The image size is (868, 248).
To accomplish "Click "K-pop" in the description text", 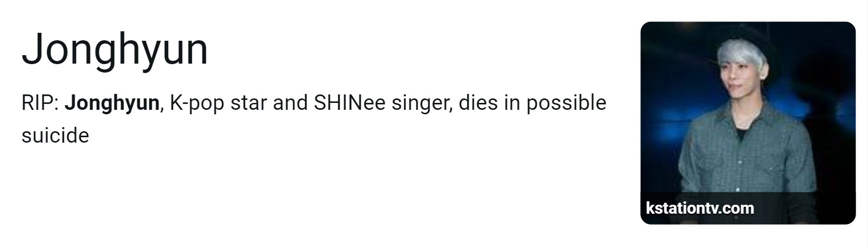I will tap(197, 103).
